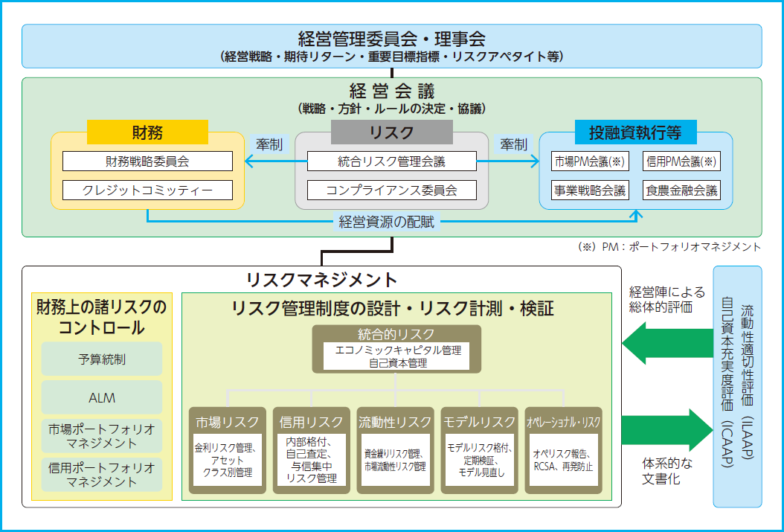This screenshot has height=532, width=784.
Task: Click the 市場リスク header
Action: (x=228, y=422)
